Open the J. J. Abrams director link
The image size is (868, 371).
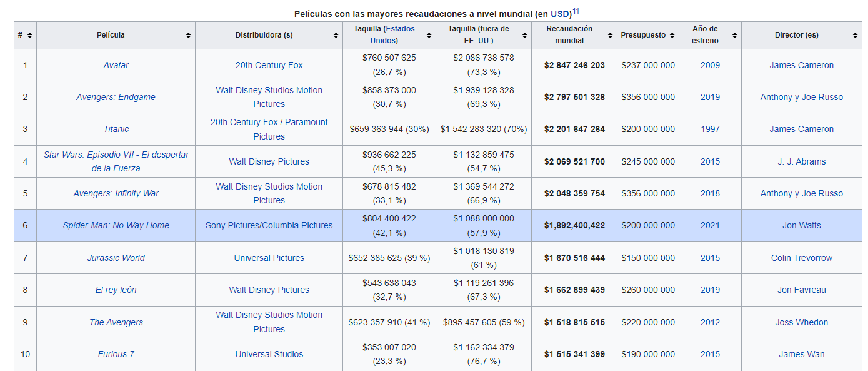click(x=802, y=161)
